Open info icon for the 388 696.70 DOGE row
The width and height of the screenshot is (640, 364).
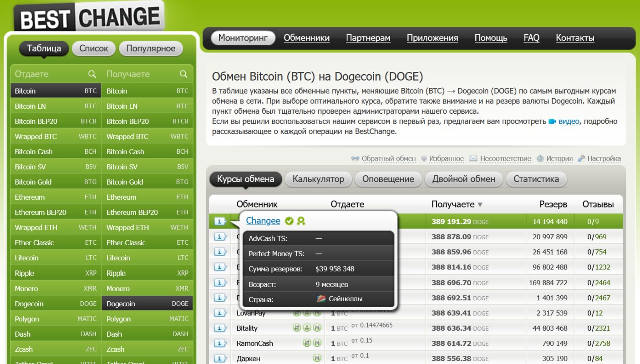220,283
